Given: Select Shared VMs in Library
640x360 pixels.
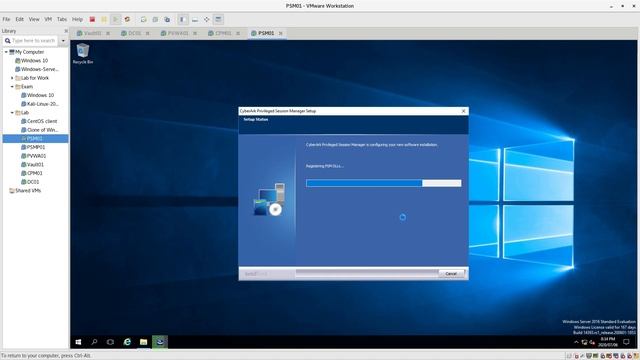Looking at the screenshot, I should [x=25, y=191].
